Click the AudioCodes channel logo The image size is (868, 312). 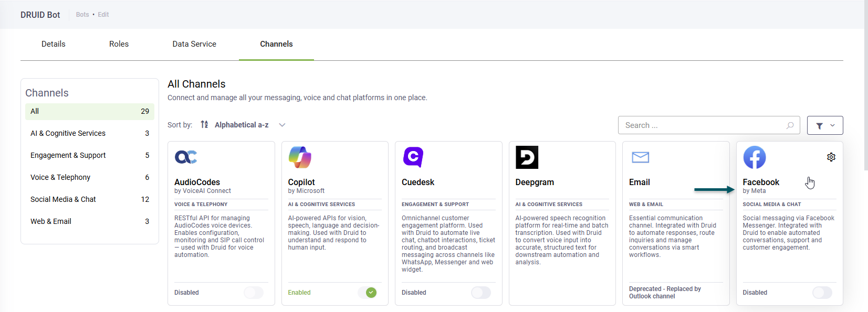186,157
